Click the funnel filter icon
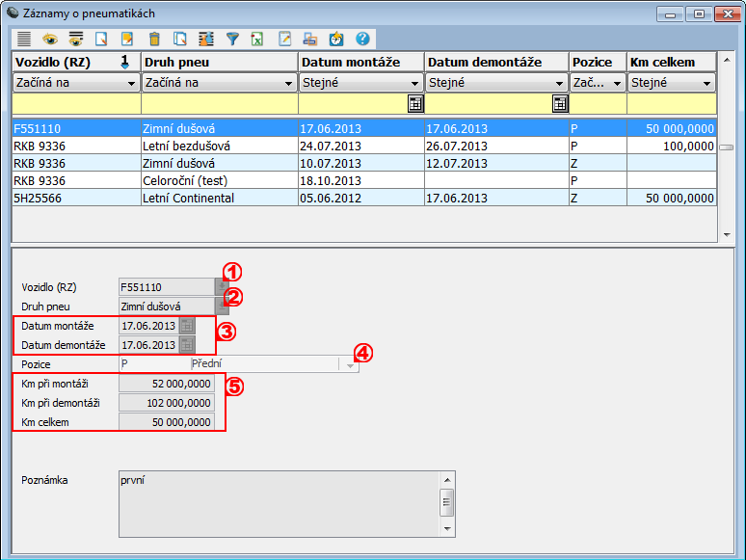The image size is (746, 560). coord(232,40)
